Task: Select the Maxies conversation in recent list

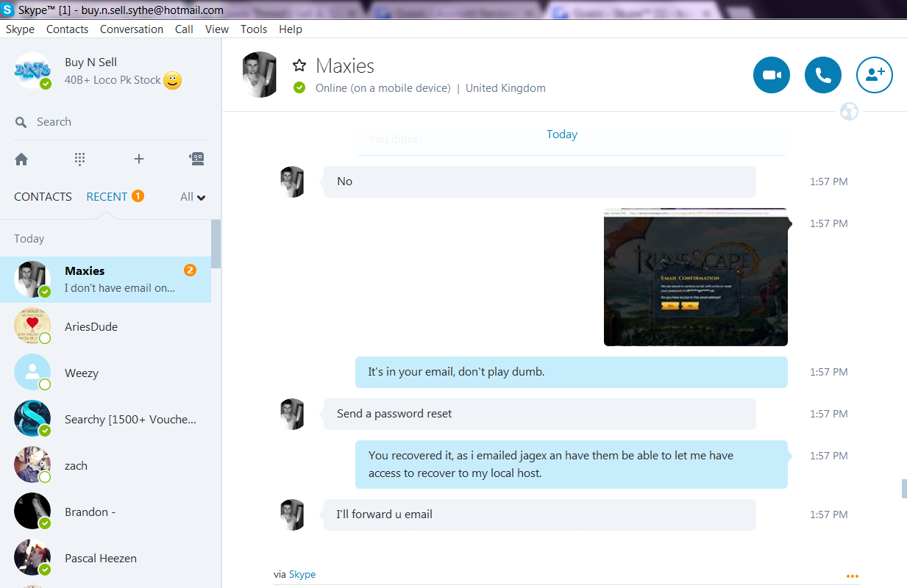Action: (x=105, y=279)
